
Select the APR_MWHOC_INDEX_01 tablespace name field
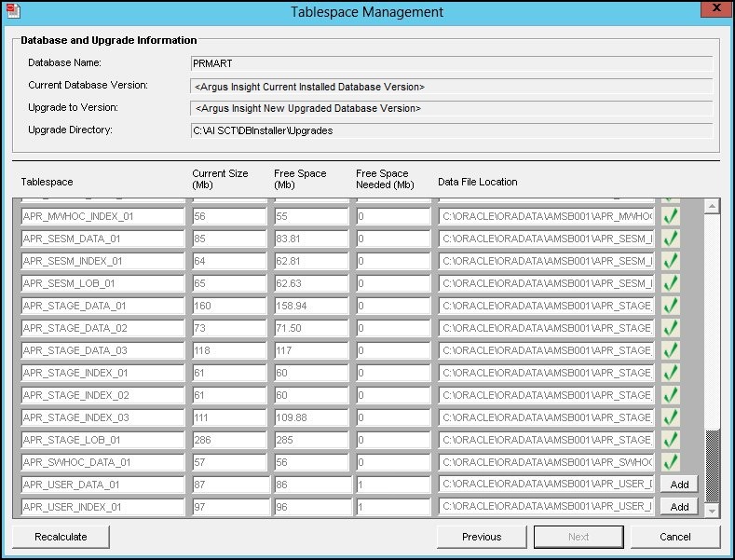(103, 216)
